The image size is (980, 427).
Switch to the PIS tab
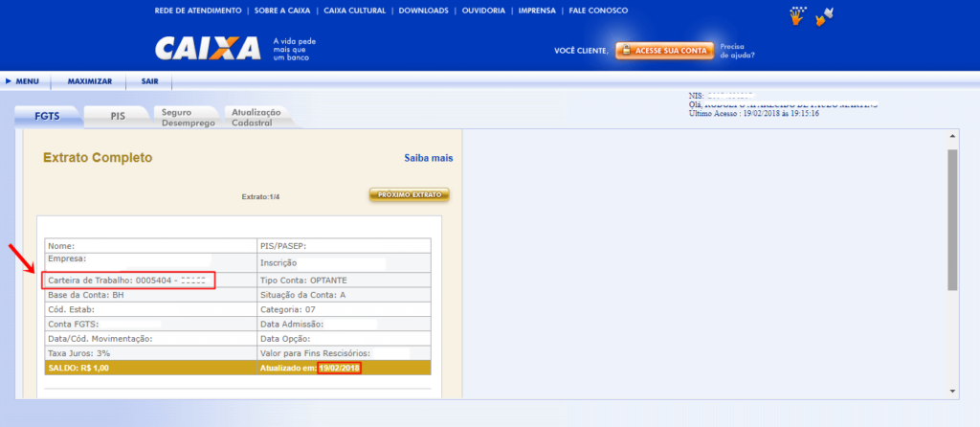(118, 116)
